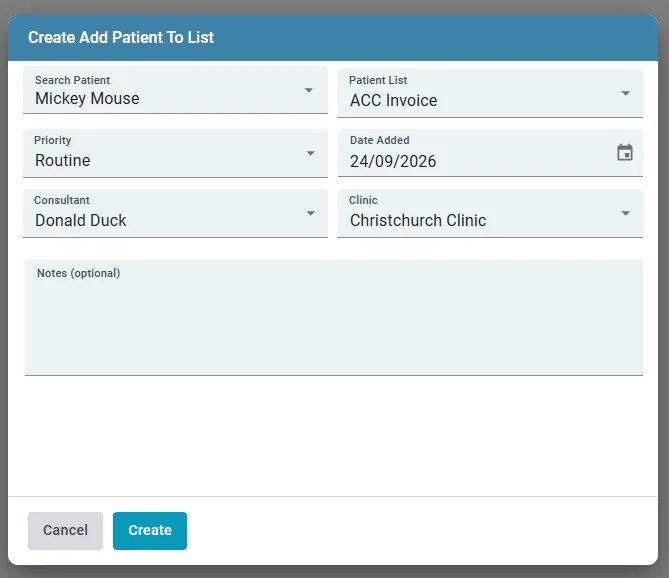Cancel the Add Patient dialog
Viewport: 669px width, 578px height.
pyautogui.click(x=65, y=530)
